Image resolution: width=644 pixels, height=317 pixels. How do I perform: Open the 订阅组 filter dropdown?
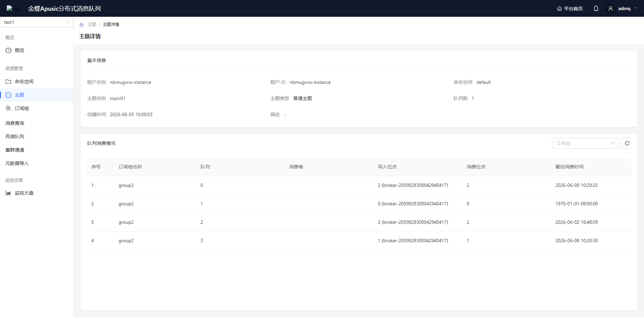coord(585,143)
